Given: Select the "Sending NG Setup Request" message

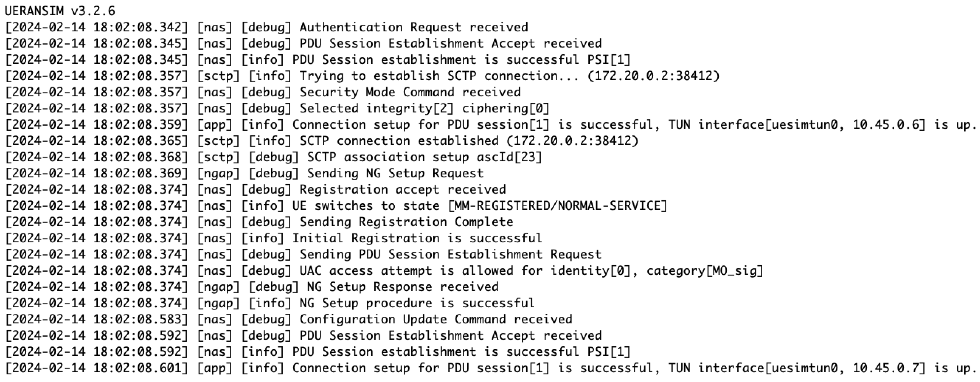Looking at the screenshot, I should tap(395, 174).
